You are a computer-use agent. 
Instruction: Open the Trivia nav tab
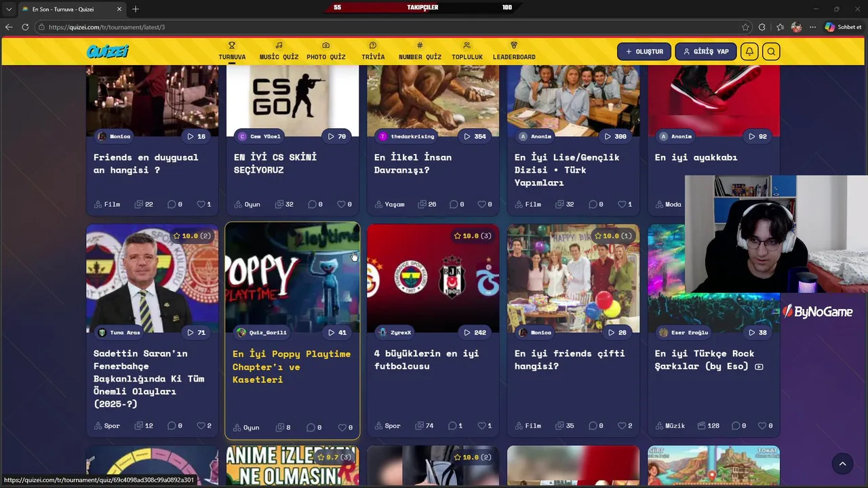tap(373, 52)
